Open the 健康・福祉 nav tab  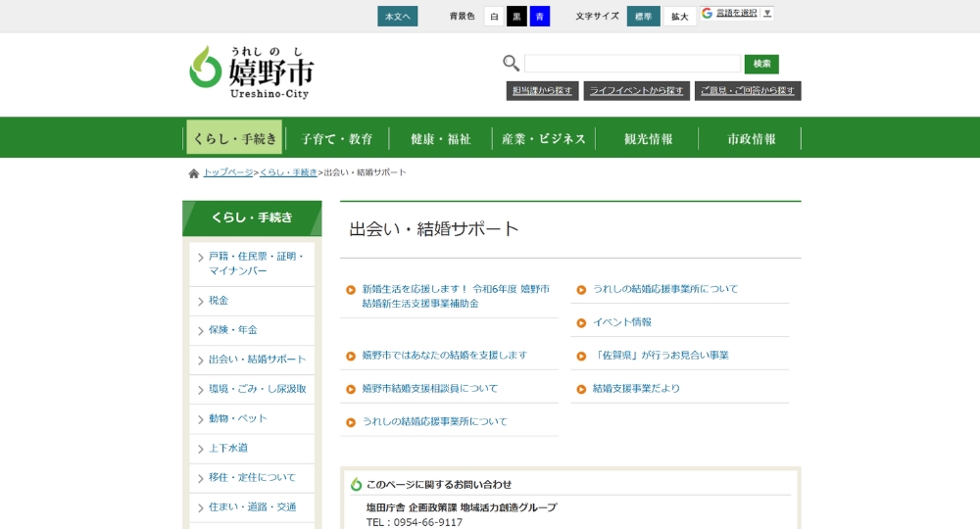pos(441,139)
